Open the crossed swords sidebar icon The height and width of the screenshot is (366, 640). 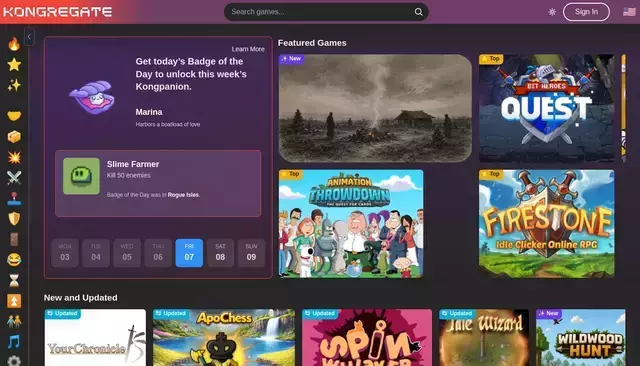pyautogui.click(x=14, y=177)
